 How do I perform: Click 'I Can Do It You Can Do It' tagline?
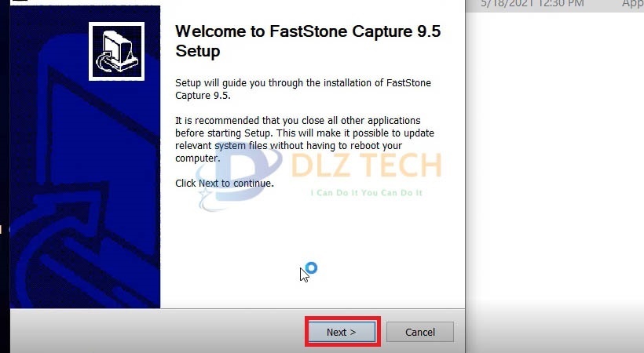366,192
